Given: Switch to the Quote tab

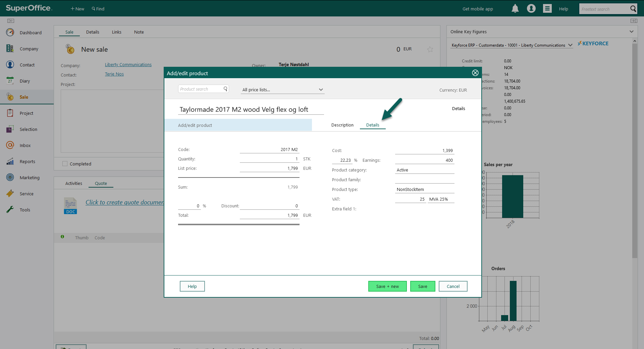Looking at the screenshot, I should (x=101, y=183).
